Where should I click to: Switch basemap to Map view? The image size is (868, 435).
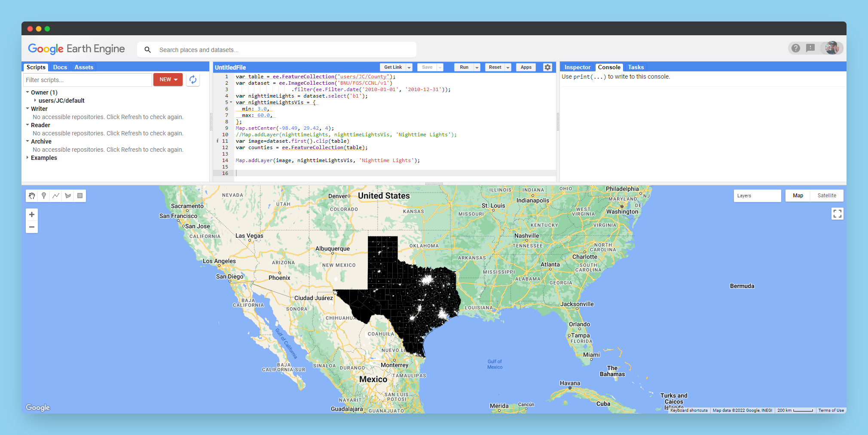pyautogui.click(x=798, y=196)
